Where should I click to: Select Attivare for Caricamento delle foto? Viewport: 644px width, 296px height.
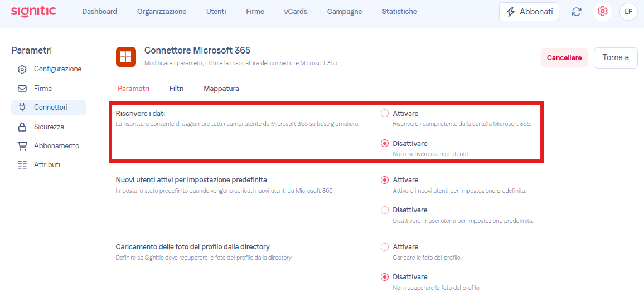[x=384, y=247]
